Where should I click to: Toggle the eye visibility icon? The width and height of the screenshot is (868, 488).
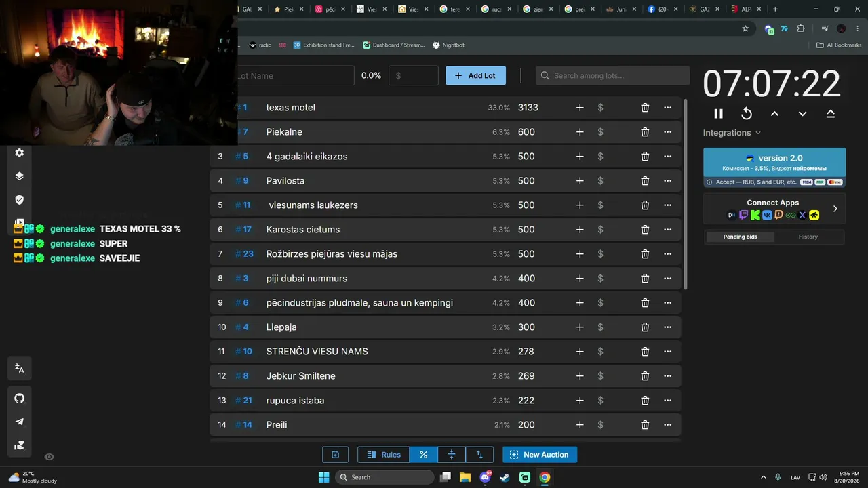(x=49, y=457)
